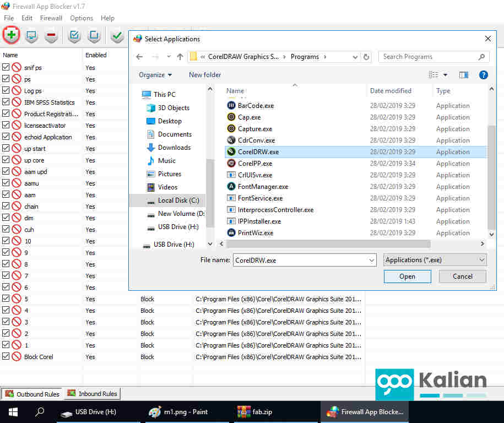
Task: Sort rules by Enabled column header
Action: pyautogui.click(x=96, y=55)
